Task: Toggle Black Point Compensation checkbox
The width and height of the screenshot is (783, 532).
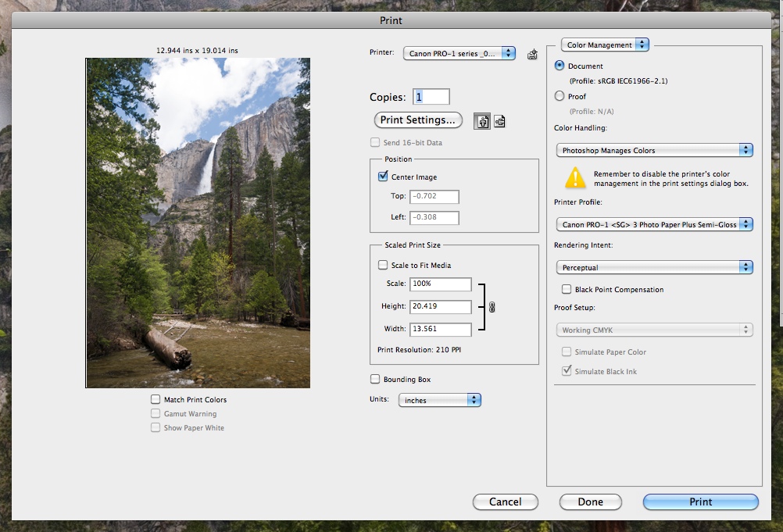Action: click(567, 290)
